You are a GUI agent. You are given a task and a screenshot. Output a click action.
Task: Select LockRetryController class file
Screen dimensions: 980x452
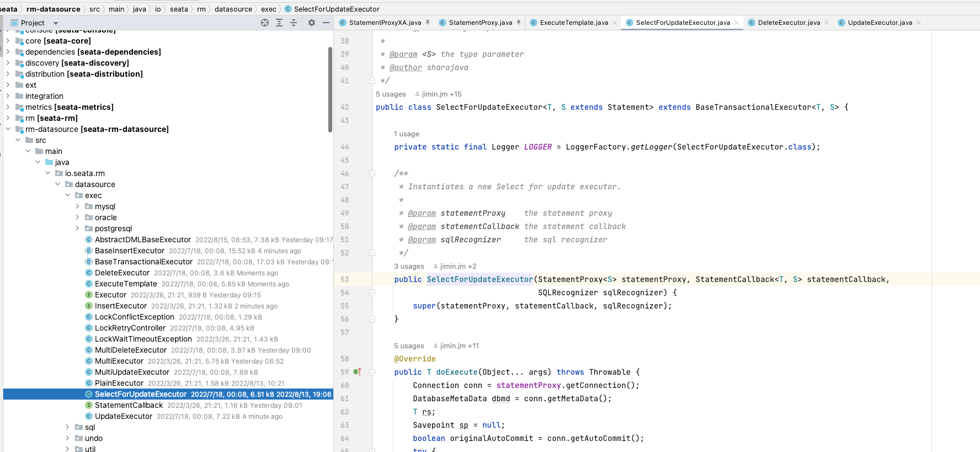pos(130,328)
